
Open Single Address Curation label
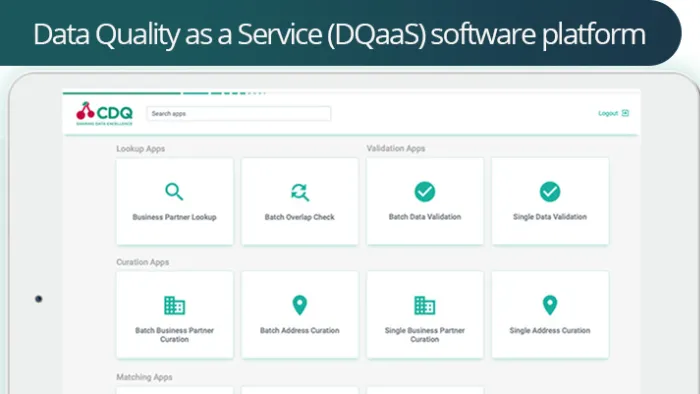550,331
